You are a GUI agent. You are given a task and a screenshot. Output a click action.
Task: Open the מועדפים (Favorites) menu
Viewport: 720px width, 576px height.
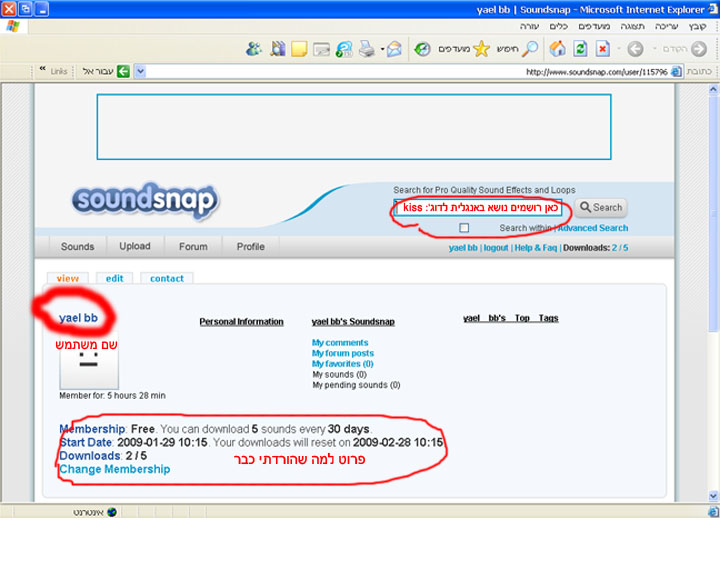(594, 26)
